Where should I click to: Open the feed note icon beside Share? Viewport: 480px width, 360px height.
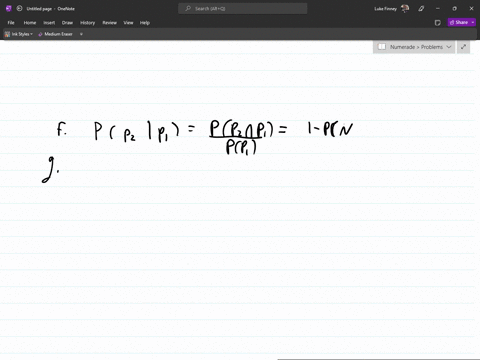pyautogui.click(x=438, y=23)
